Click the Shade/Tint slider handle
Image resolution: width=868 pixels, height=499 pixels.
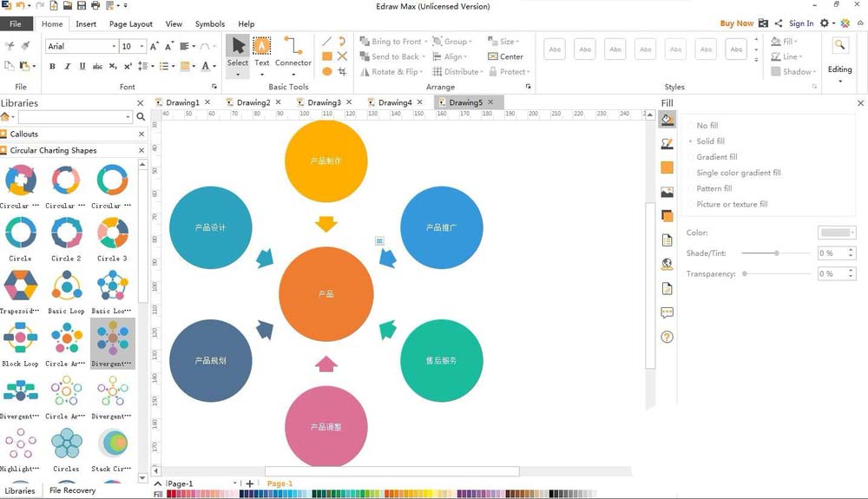[x=777, y=253]
